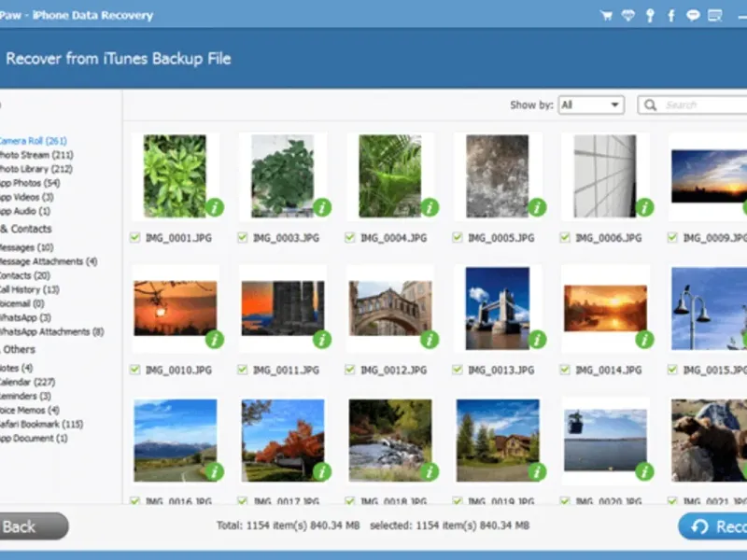The image size is (747, 560).
Task: Show info for IMG_0013.JPG via green icon
Action: pos(538,340)
